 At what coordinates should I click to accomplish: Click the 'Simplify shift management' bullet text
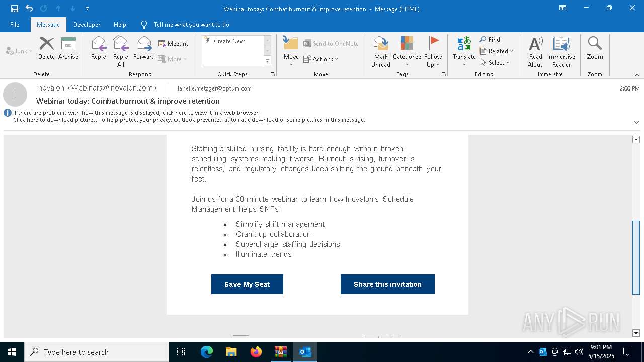[x=280, y=224]
